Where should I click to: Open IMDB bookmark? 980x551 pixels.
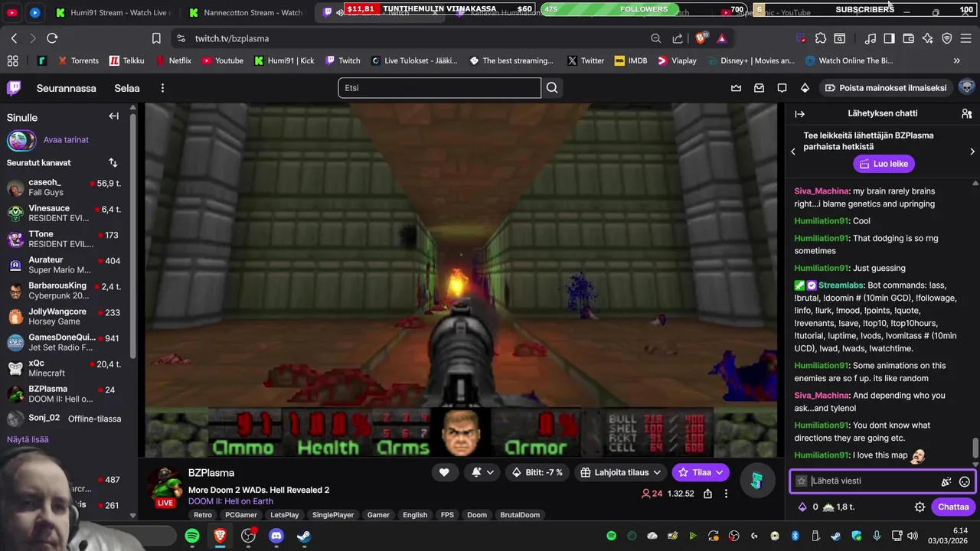click(x=630, y=60)
